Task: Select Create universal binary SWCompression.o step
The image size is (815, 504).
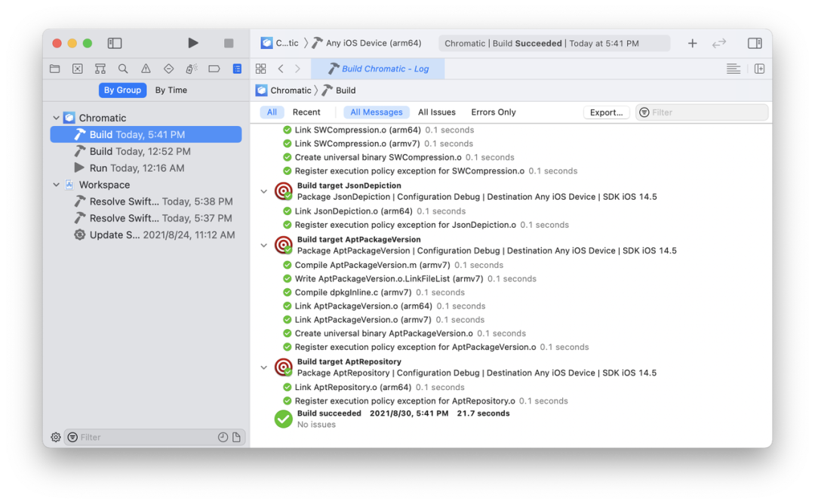Action: pos(398,158)
